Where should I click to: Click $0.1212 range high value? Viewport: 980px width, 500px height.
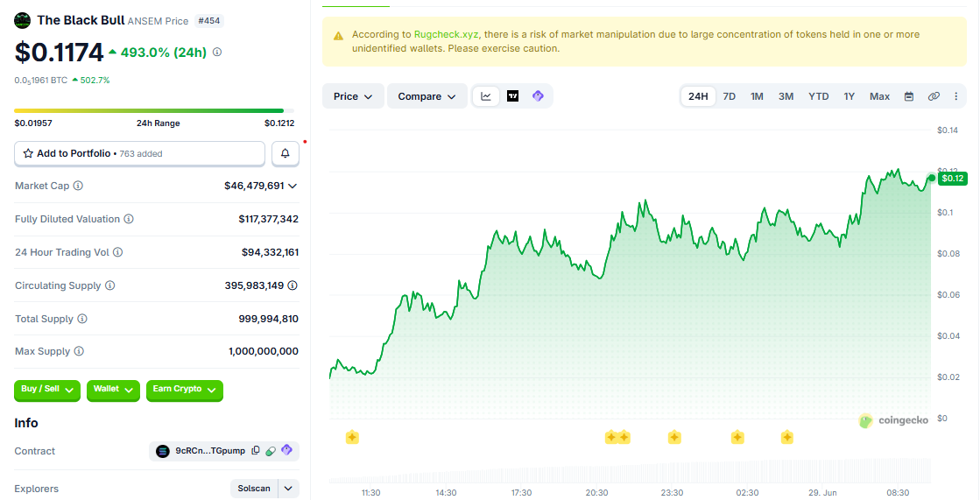(x=279, y=123)
